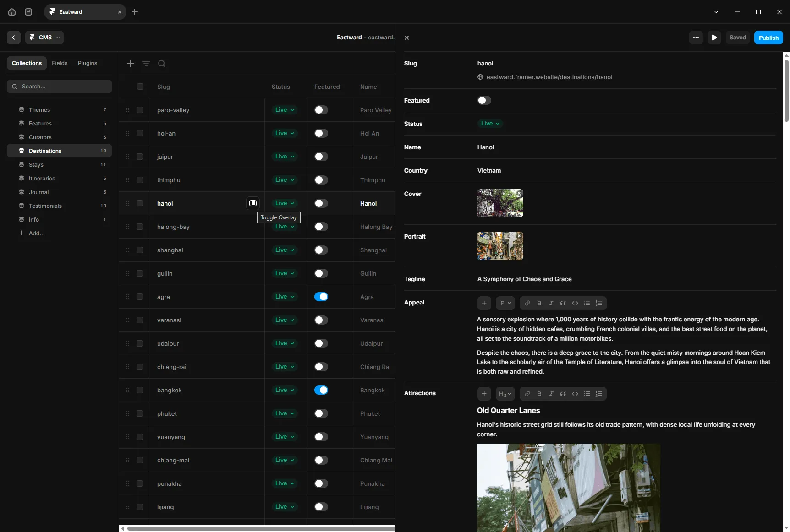Check the select-all checkbox in header
The height and width of the screenshot is (532, 790).
click(140, 87)
